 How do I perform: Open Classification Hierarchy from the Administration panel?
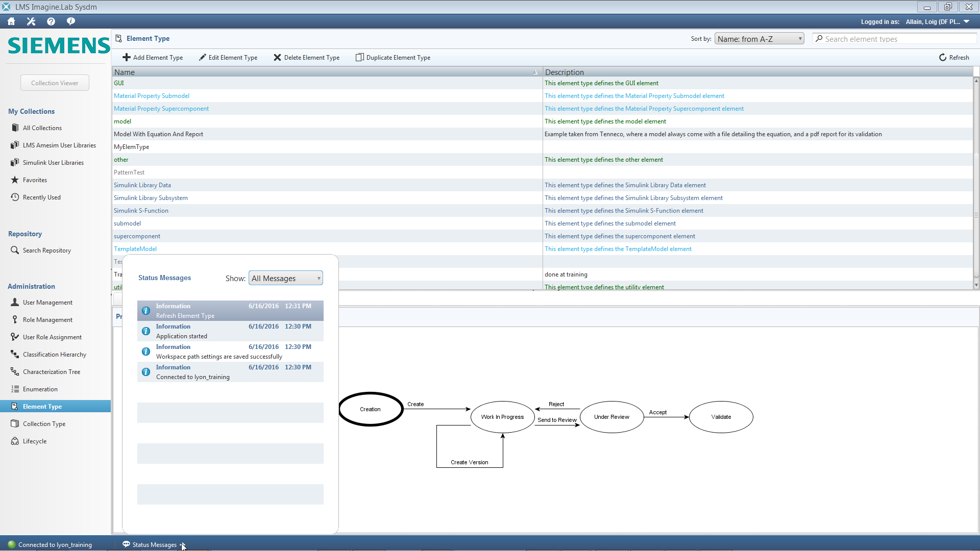[15, 354]
